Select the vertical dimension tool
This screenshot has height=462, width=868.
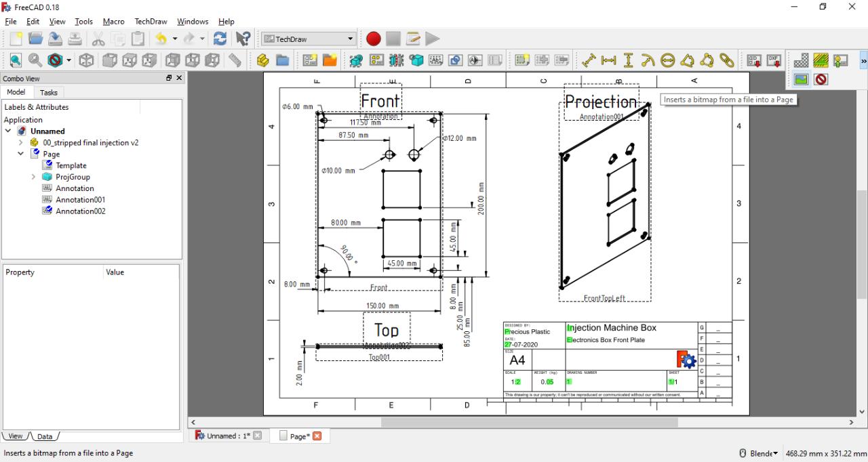click(x=628, y=61)
